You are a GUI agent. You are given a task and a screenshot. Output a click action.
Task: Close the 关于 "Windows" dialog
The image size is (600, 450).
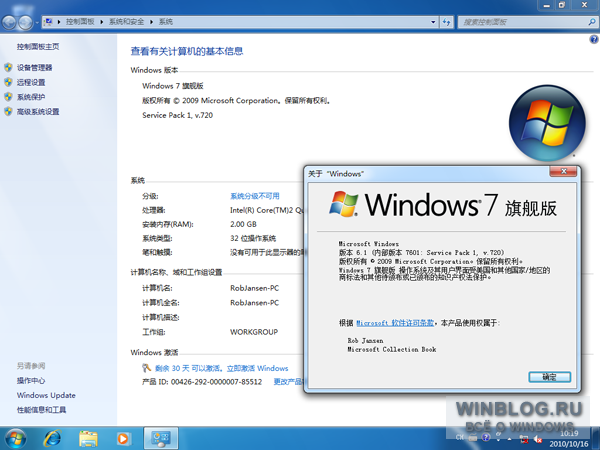click(563, 171)
